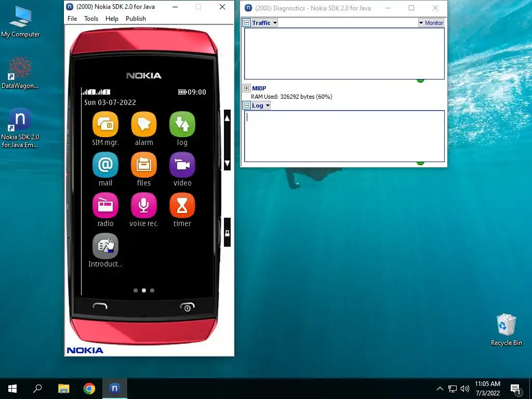Screen dimensions: 532x399
Task: Click the RAM Used text line
Action: click(291, 97)
